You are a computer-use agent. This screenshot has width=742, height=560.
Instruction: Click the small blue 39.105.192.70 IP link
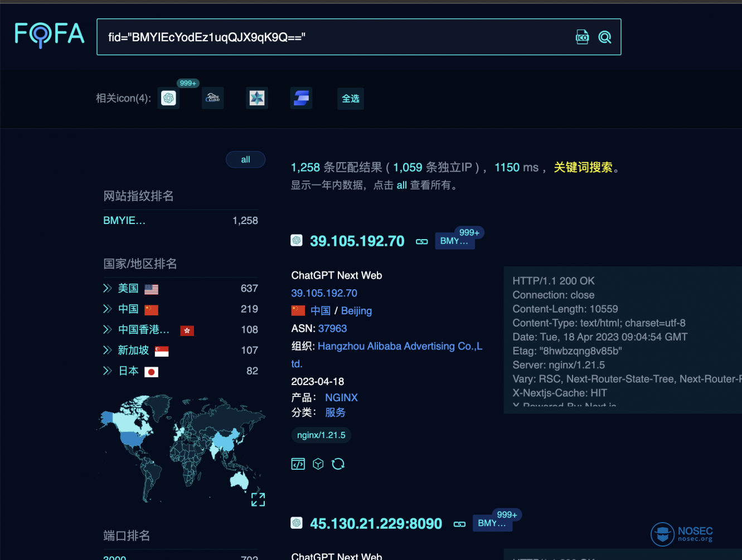click(324, 293)
